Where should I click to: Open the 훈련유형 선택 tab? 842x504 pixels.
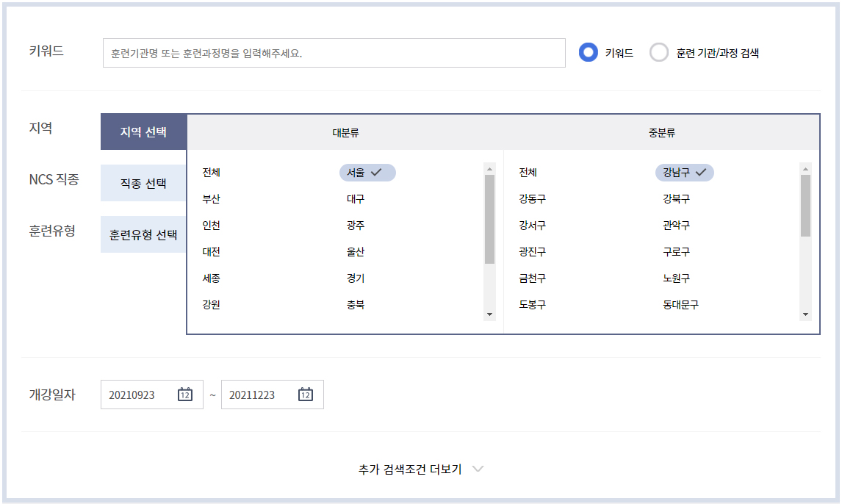[143, 234]
